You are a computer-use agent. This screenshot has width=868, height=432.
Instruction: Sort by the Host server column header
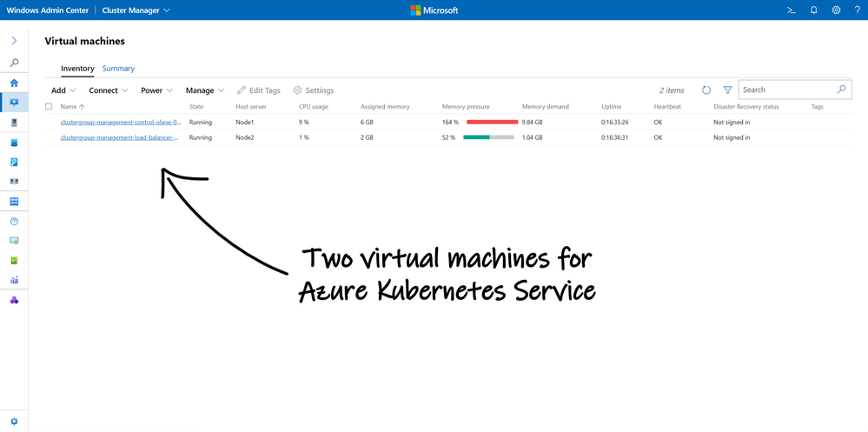click(251, 106)
